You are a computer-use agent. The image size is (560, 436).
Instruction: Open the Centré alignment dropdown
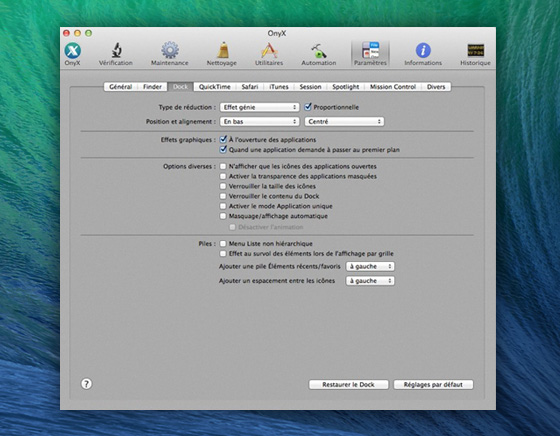344,121
